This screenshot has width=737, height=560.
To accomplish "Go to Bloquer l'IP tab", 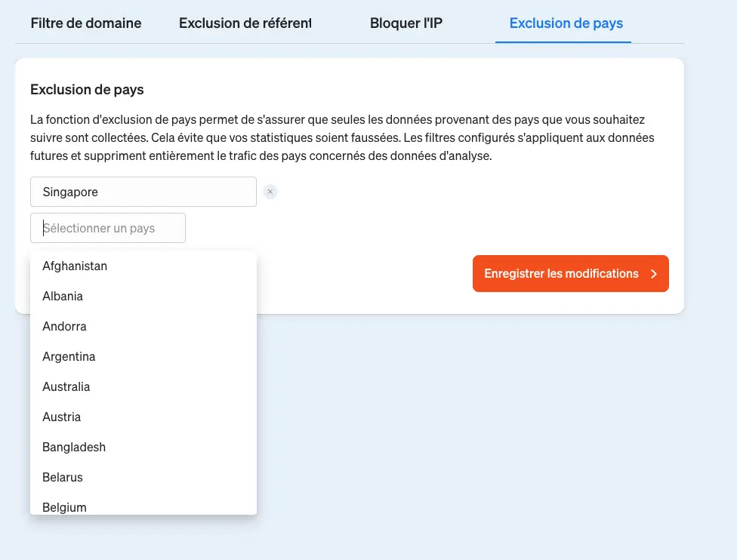I will (406, 23).
